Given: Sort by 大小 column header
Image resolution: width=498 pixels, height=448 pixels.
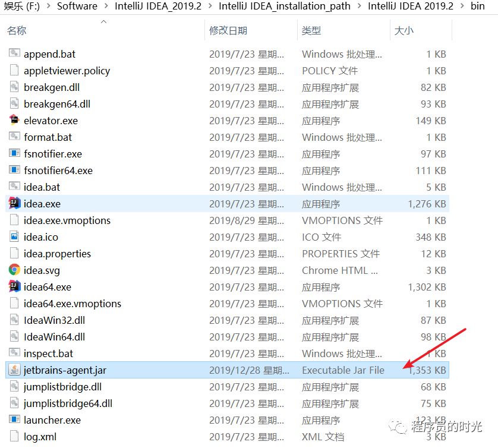Looking at the screenshot, I should point(404,30).
